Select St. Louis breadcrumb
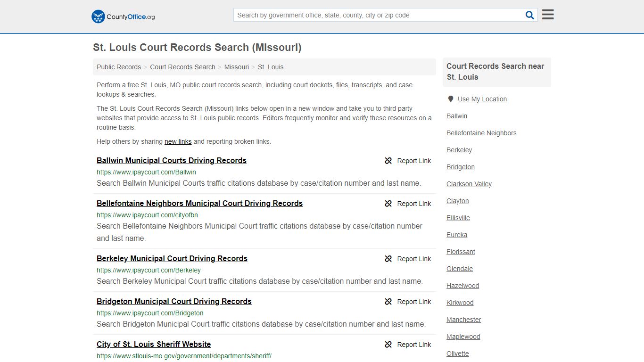The image size is (644, 362). point(271,67)
